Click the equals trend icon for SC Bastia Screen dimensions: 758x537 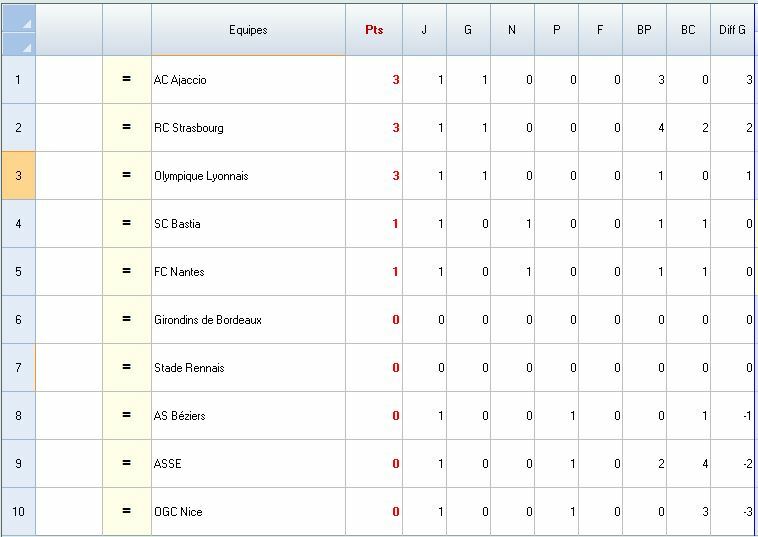(x=127, y=224)
